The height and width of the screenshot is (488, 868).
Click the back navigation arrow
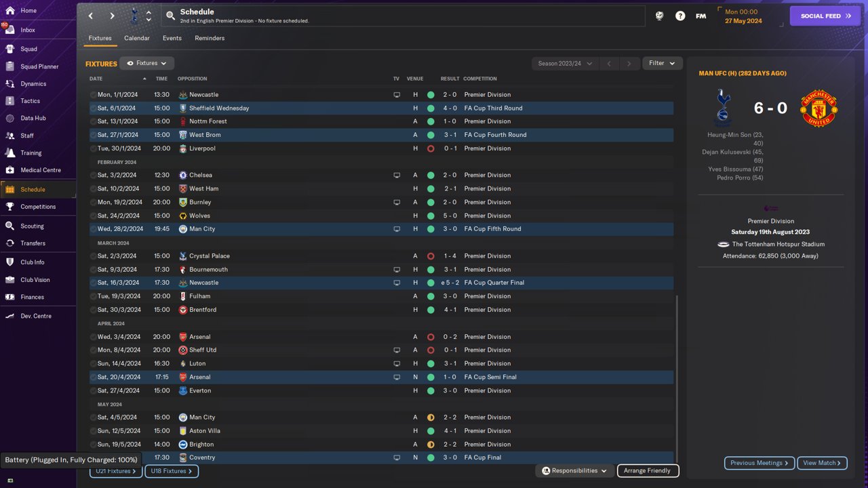point(91,16)
